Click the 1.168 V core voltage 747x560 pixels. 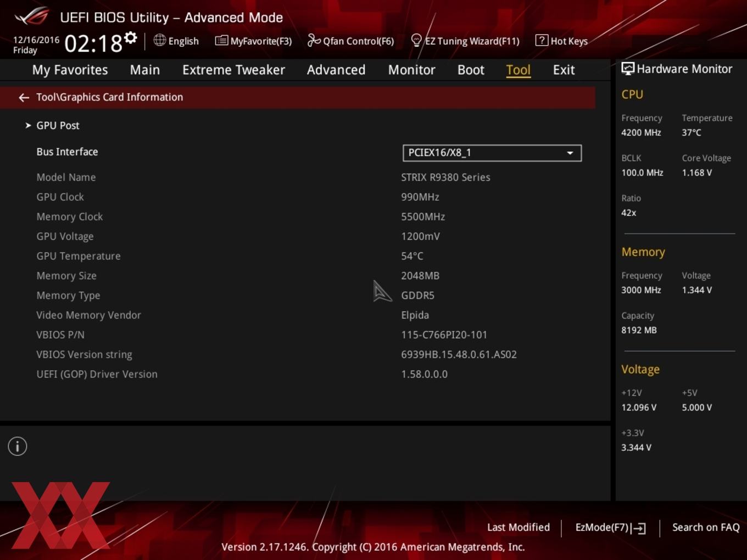[x=696, y=173]
